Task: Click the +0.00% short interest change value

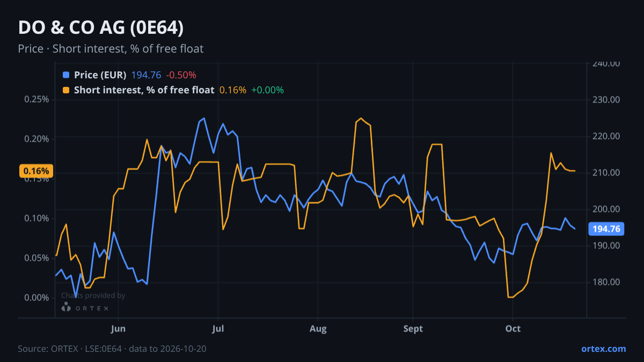Action: (267, 90)
